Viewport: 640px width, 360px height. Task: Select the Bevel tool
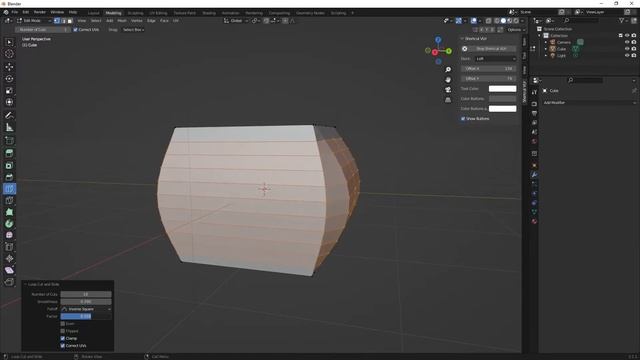[x=9, y=177]
